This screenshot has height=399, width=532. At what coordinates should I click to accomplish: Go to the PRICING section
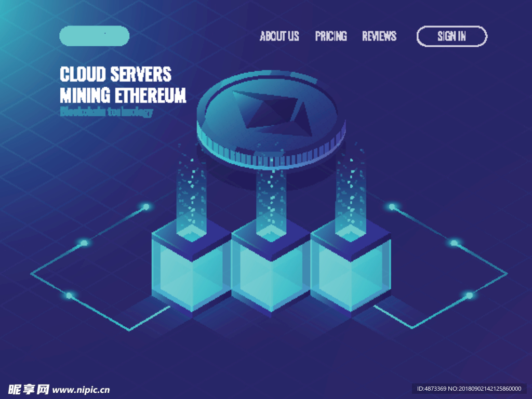pyautogui.click(x=331, y=36)
